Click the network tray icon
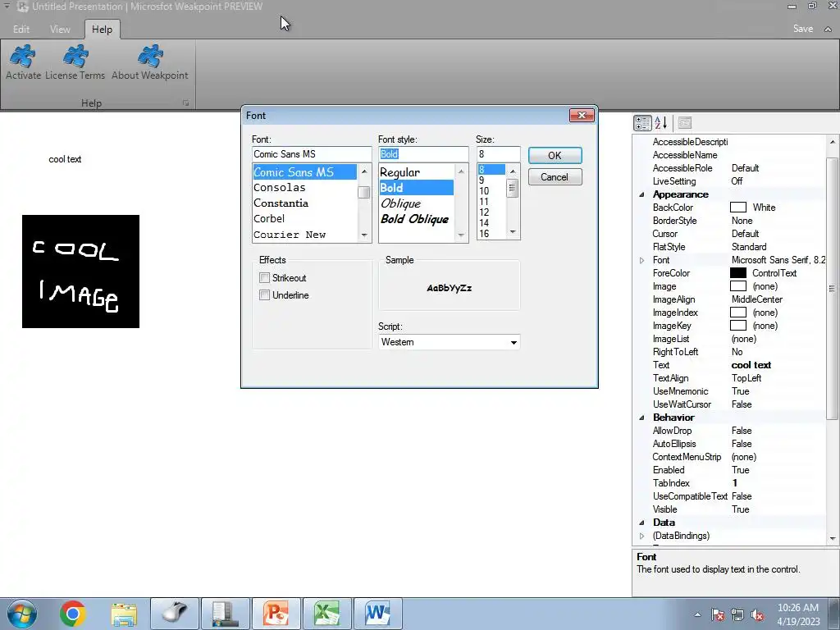Image resolution: width=840 pixels, height=630 pixels. tap(737, 615)
